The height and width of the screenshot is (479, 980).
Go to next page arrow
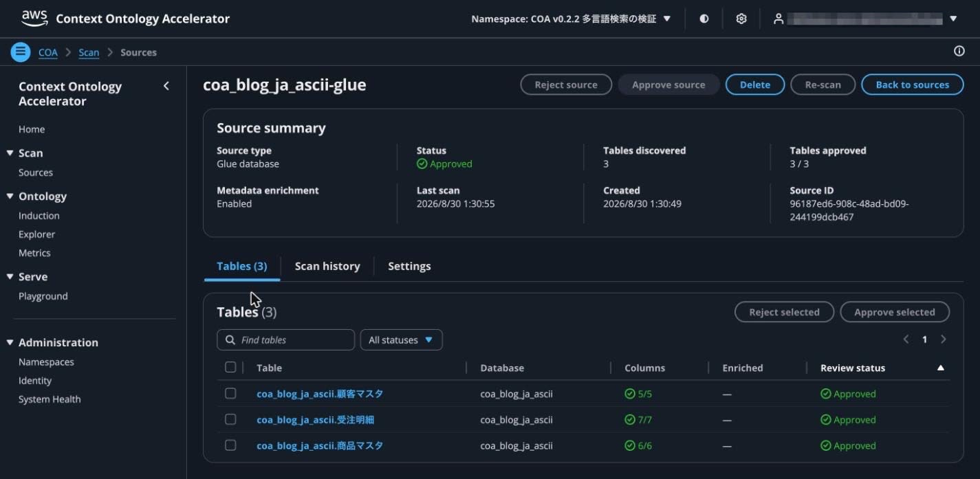(943, 339)
